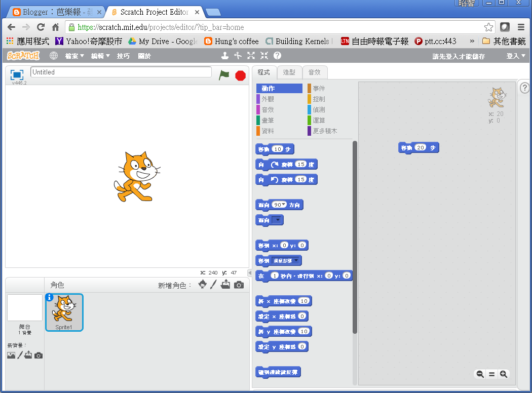This screenshot has height=393, width=532.
Task: Click the blocks palette scrollbar
Action: pyautogui.click(x=355, y=238)
